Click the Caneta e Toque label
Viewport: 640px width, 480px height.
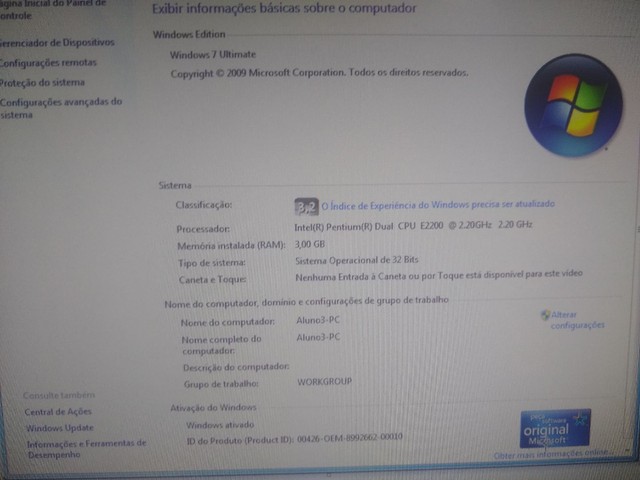pos(213,280)
